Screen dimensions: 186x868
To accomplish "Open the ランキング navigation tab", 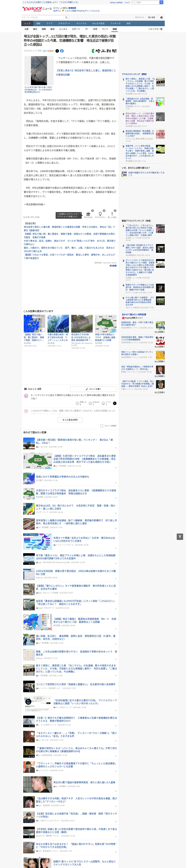I will [115, 24].
